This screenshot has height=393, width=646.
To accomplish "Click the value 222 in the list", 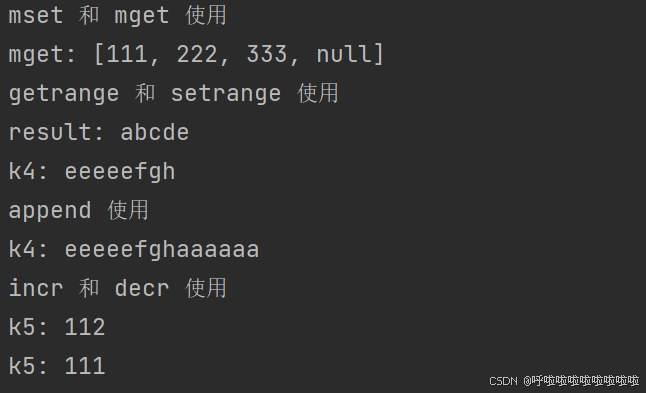I will coord(197,54).
